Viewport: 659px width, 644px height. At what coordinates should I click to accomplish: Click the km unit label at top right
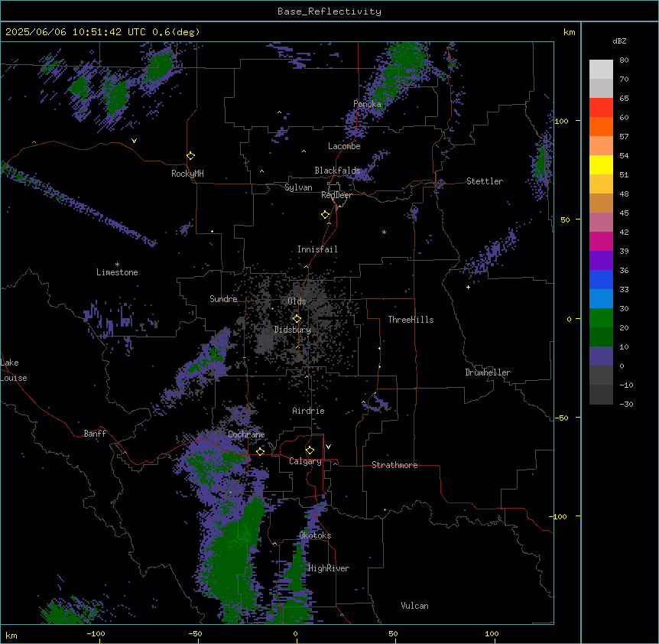[569, 32]
